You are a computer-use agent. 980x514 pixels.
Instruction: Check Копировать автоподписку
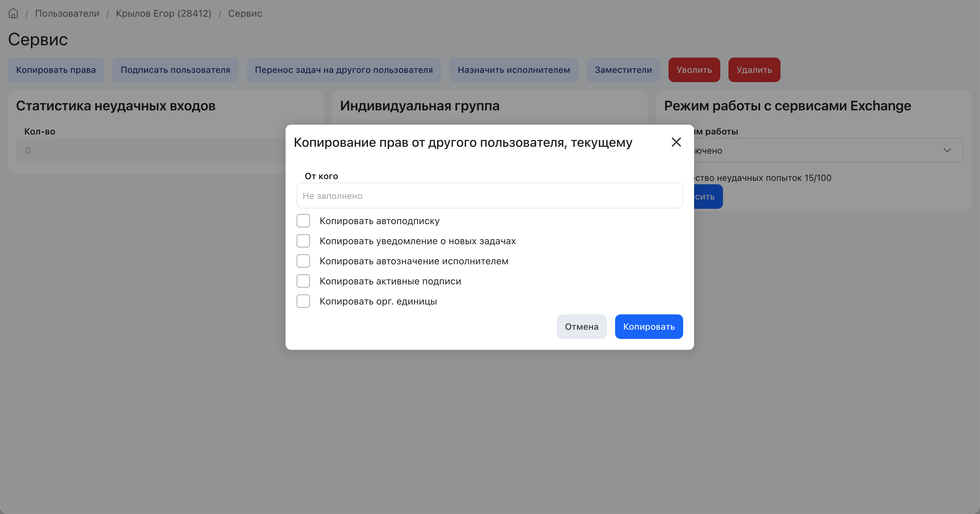(303, 221)
